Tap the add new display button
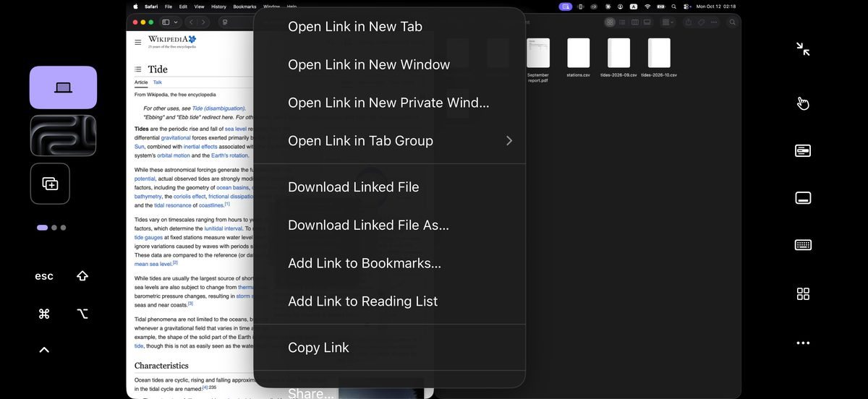 coord(50,184)
